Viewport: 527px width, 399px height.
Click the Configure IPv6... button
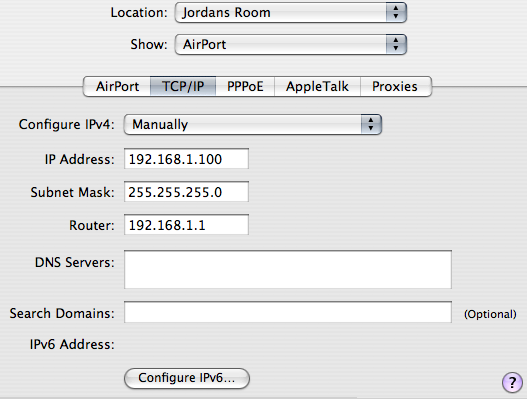(187, 378)
